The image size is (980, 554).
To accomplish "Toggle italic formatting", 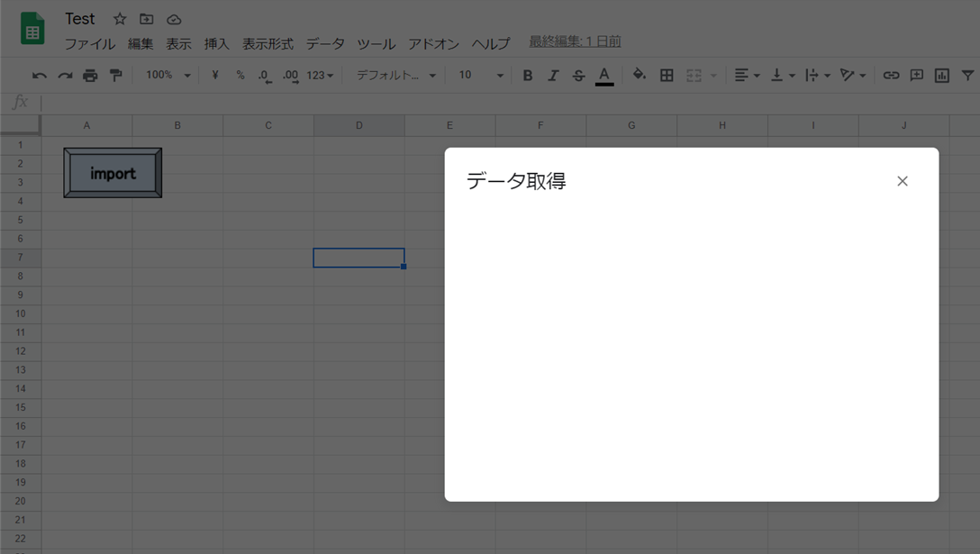I will 553,76.
